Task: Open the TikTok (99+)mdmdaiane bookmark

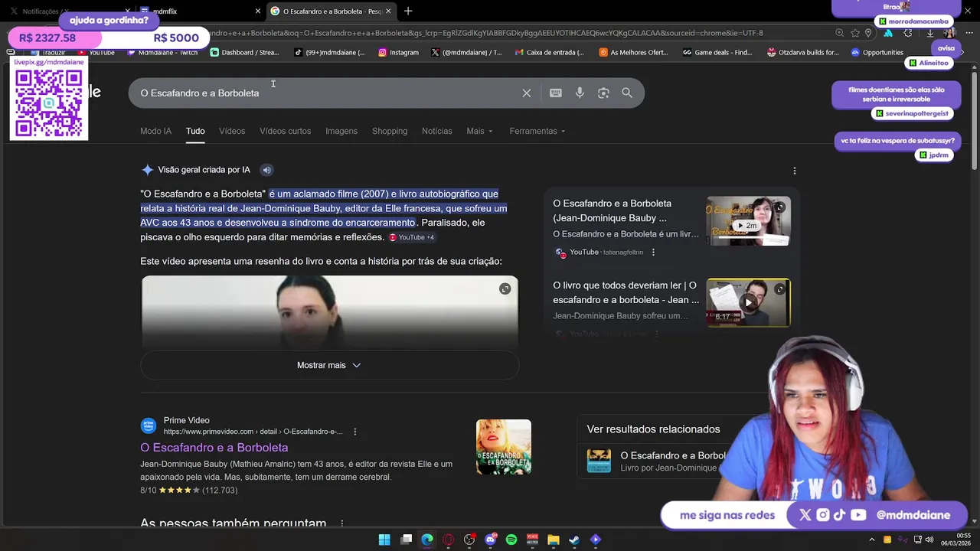Action: (x=330, y=53)
